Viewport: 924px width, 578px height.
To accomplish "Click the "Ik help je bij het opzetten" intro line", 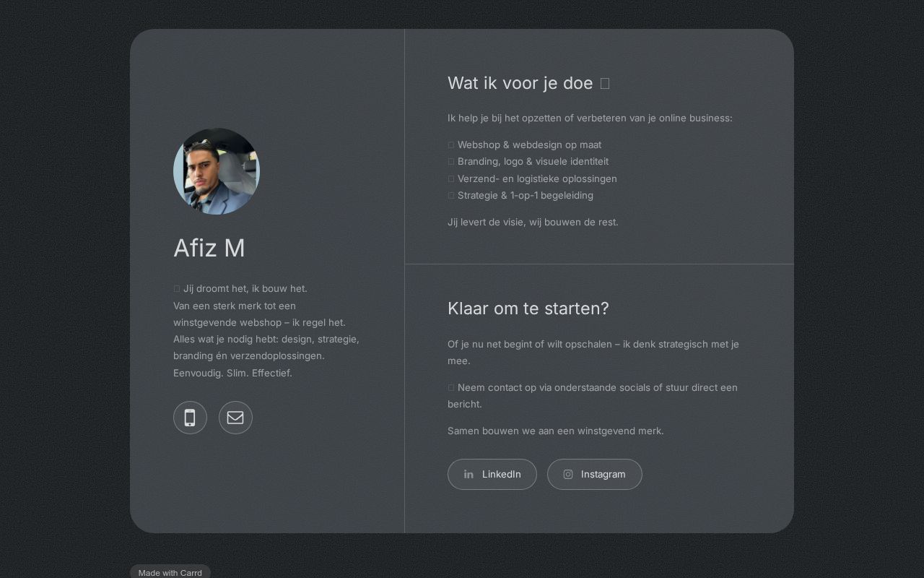I will pos(590,118).
